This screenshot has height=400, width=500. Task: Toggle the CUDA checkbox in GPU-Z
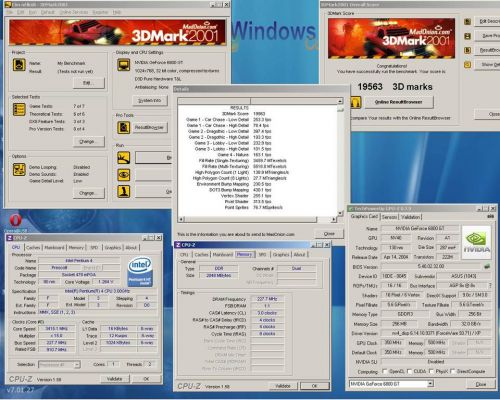[x=409, y=371]
